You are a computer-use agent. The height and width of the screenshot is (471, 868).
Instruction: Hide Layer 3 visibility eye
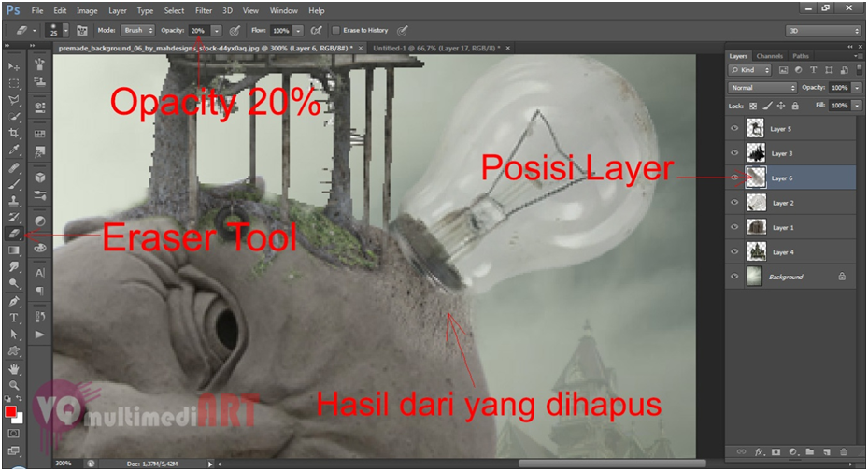tap(734, 153)
